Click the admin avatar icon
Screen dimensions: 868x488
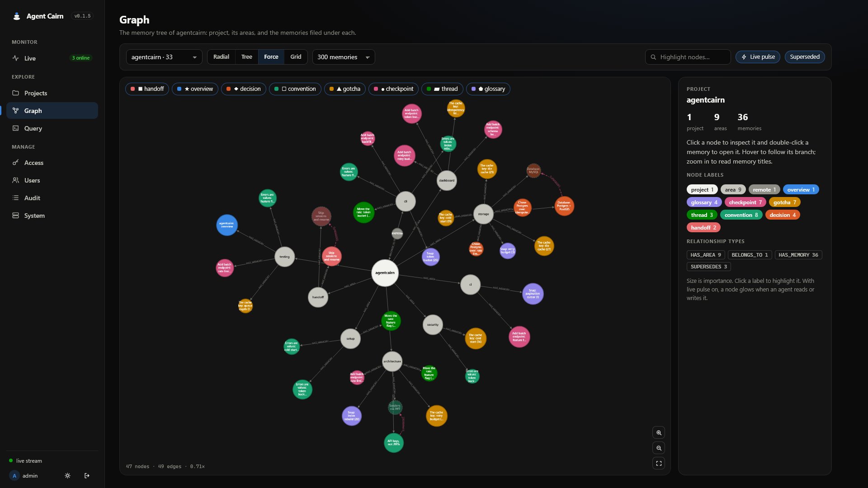[x=14, y=476]
